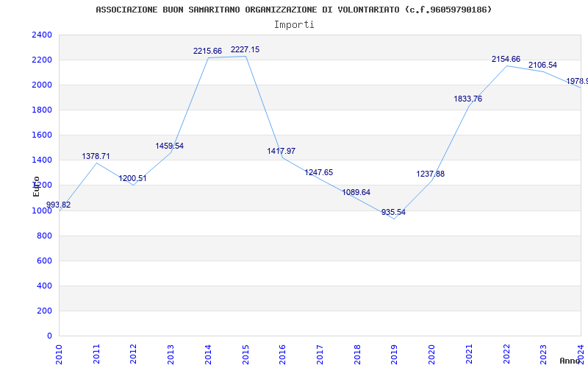588x368 pixels.
Task: Select data label 1833.76
Action: [468, 99]
